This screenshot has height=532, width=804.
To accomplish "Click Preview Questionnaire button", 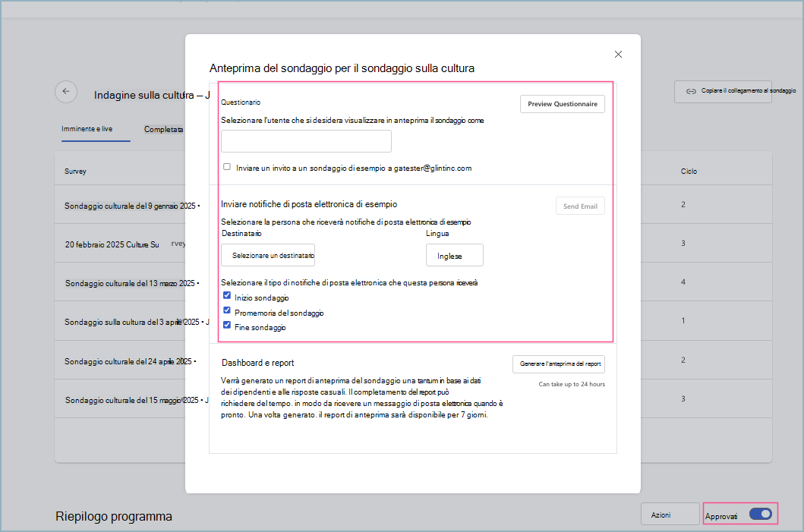I will tap(563, 104).
